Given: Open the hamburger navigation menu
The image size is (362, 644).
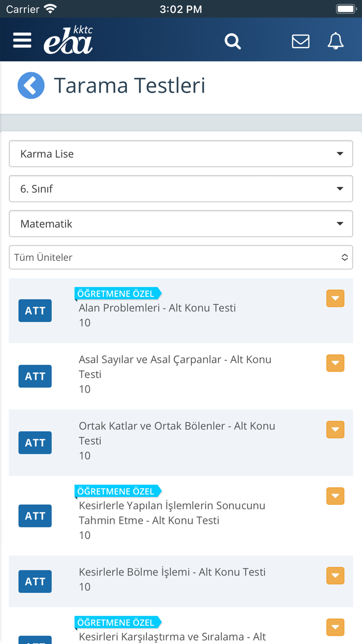Looking at the screenshot, I should point(22,40).
